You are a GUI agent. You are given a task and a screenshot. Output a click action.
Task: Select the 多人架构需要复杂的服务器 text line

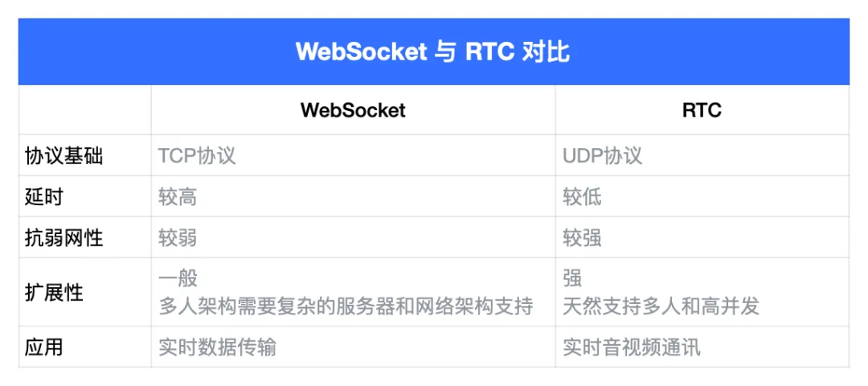(x=346, y=306)
